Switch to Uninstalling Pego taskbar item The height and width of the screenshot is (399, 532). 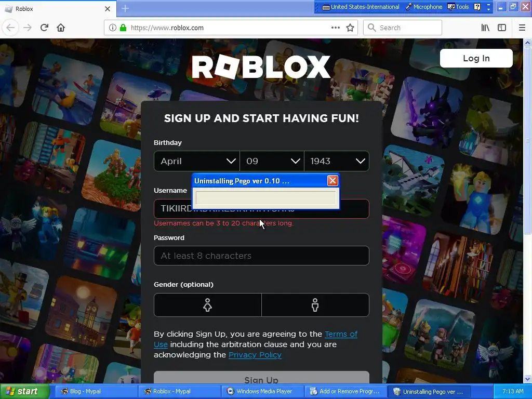(x=429, y=391)
